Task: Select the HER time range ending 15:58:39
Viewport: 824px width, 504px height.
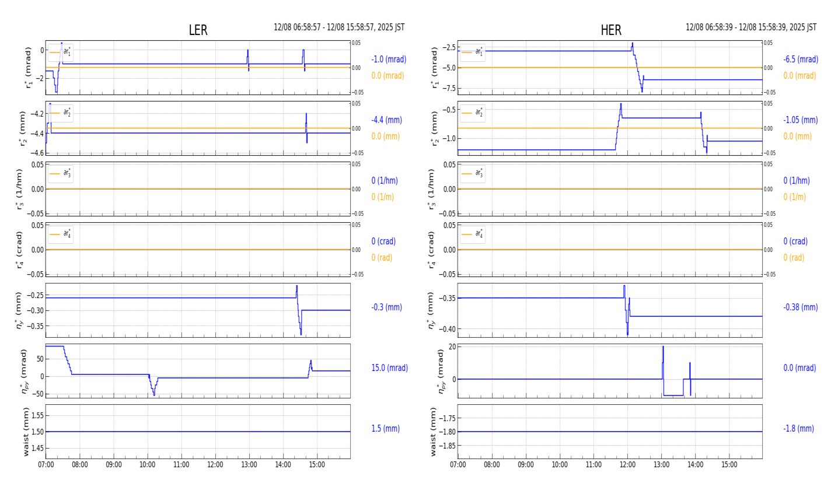Action: pyautogui.click(x=751, y=27)
